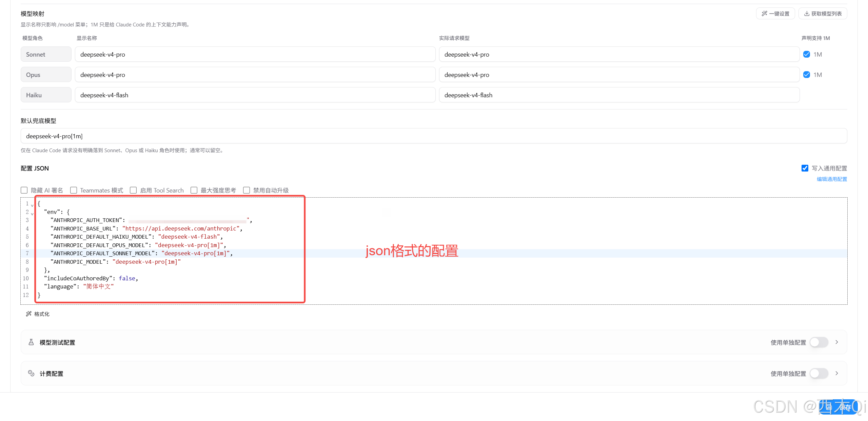Expand the 模型测试配置 section chevron

click(837, 342)
